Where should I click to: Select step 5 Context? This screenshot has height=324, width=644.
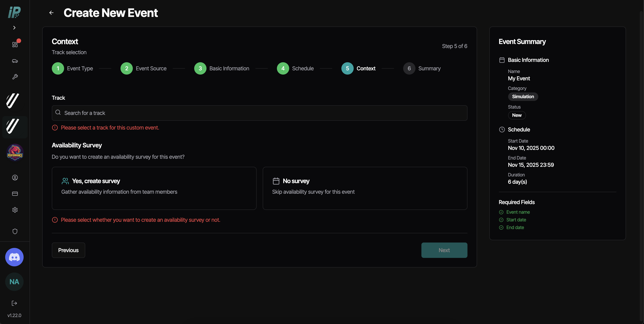358,68
